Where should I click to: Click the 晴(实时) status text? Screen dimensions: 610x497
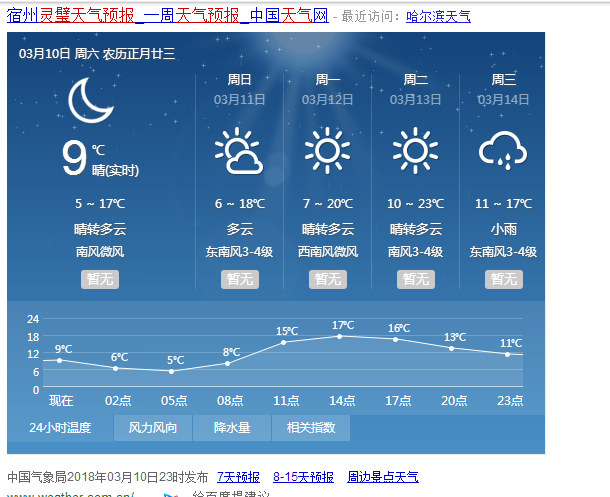[x=115, y=170]
